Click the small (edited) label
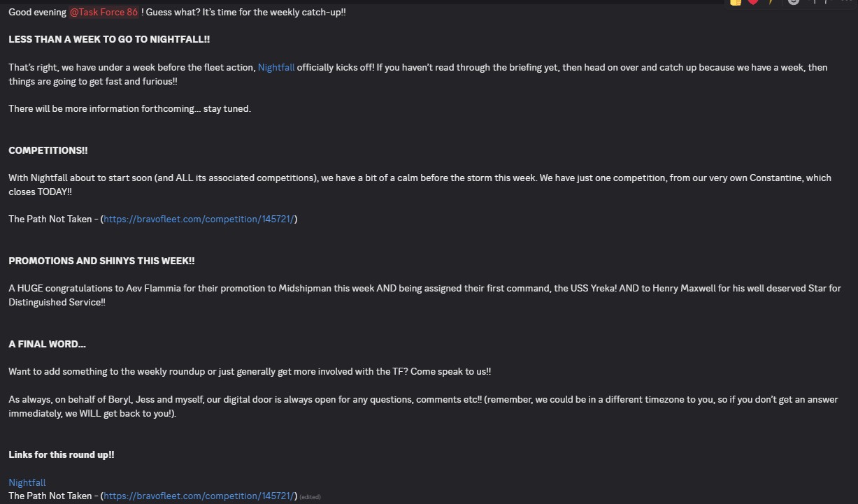Screen dimensions: 858x504 [x=310, y=497]
